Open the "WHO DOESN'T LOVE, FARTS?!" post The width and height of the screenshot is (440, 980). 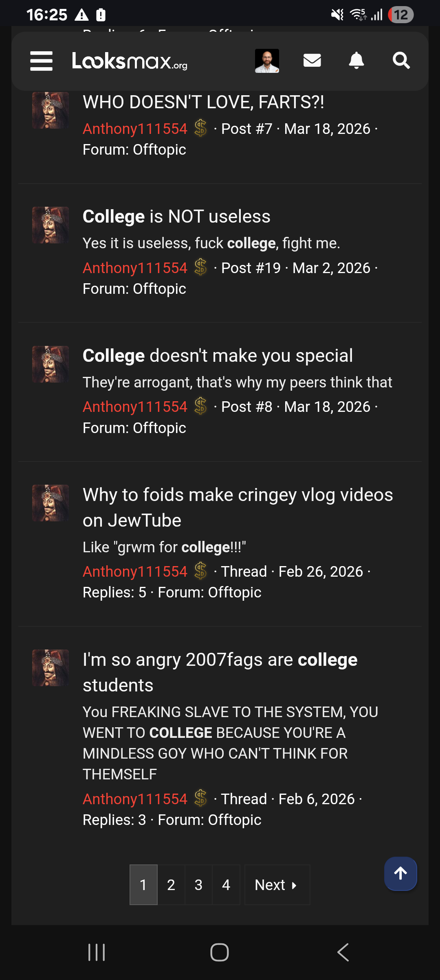pos(203,103)
